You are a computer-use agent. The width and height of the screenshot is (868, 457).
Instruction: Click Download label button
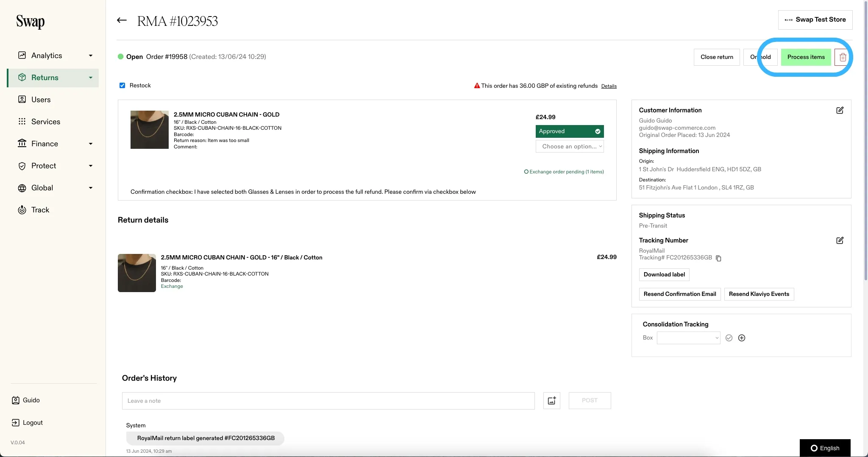tap(664, 275)
